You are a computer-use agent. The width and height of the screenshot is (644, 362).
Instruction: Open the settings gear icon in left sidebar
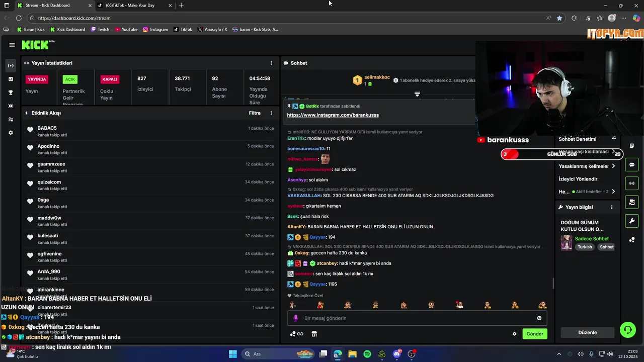click(11, 133)
